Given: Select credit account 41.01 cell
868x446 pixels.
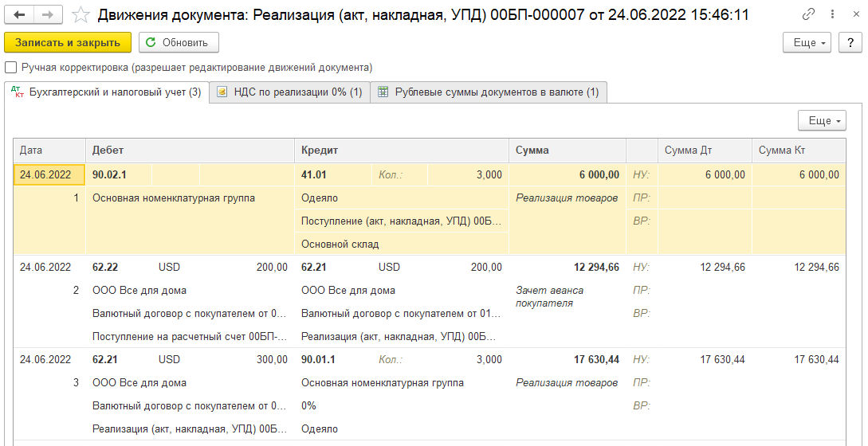Looking at the screenshot, I should 332,175.
